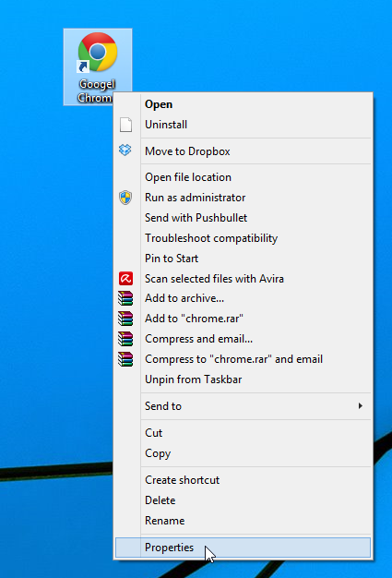Click the Dropbox icon in the menu

125,150
